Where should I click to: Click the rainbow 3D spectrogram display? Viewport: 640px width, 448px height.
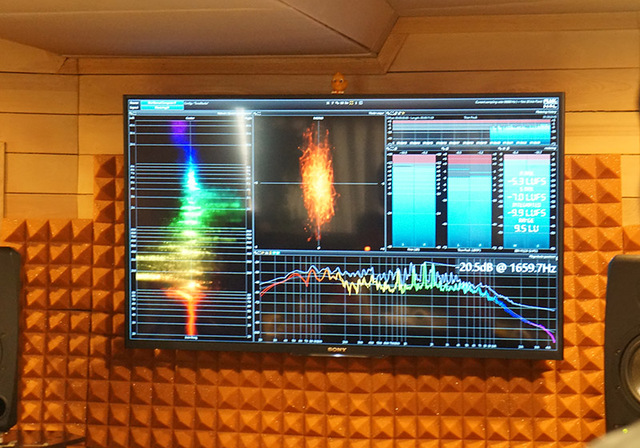190,227
